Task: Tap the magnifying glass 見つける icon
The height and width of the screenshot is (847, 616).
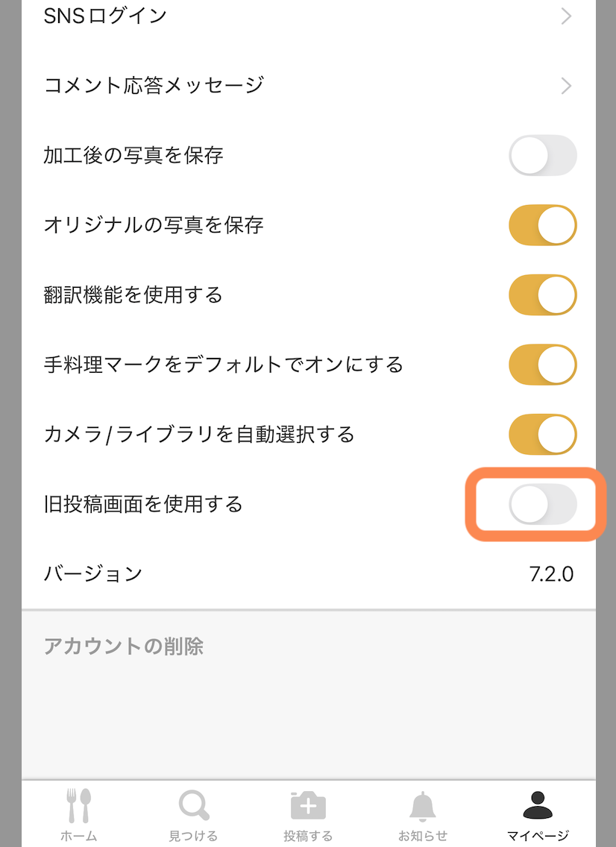Action: click(194, 805)
